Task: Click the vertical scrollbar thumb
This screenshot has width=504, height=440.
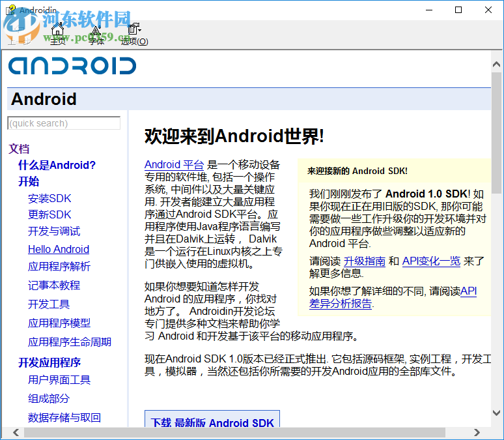Action: 496,132
